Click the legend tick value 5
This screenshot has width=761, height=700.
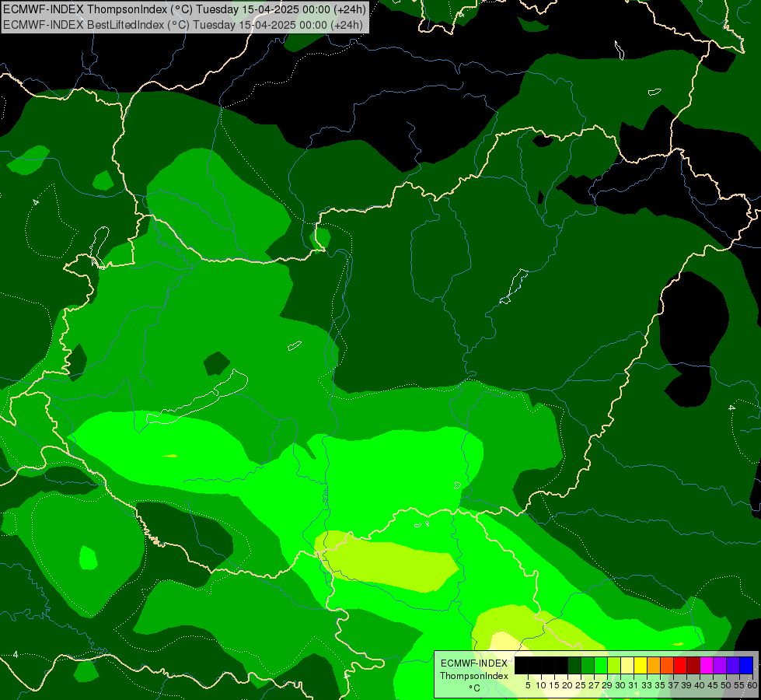click(x=528, y=685)
